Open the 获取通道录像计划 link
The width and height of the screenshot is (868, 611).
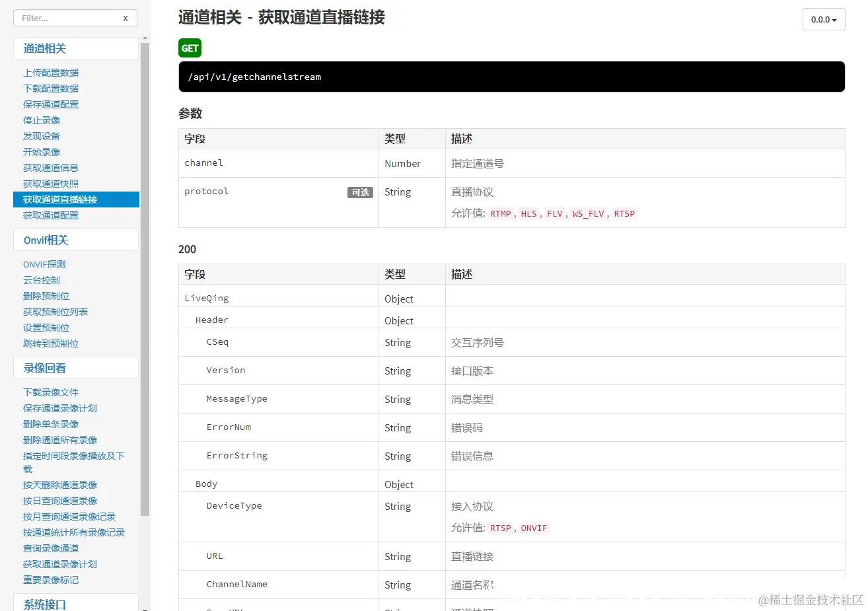60,564
